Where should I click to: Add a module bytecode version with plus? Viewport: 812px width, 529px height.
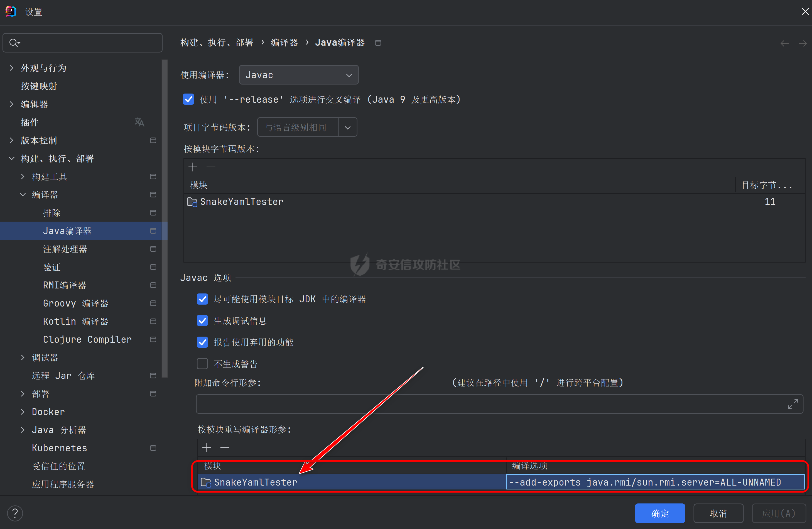(x=193, y=167)
